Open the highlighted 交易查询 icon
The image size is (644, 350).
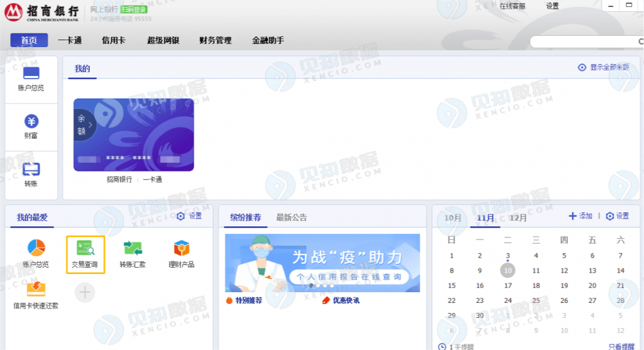(x=86, y=254)
